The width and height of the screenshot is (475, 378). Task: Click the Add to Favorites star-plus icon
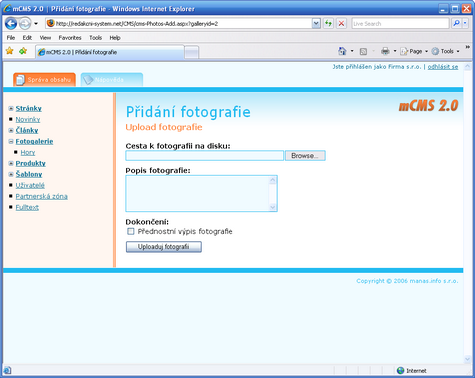tap(23, 51)
